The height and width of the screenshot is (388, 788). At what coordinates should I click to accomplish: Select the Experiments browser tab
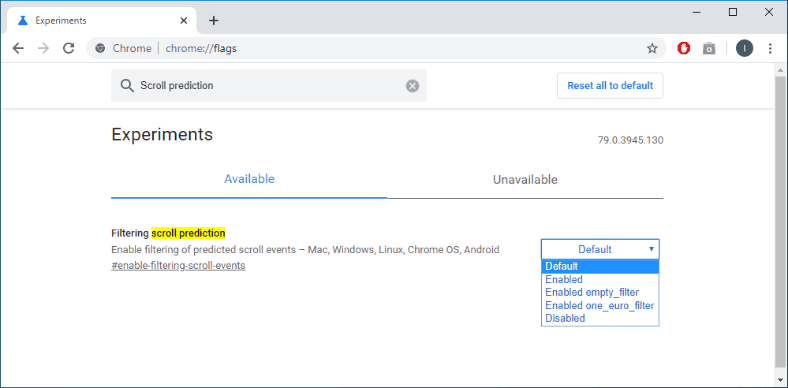pyautogui.click(x=101, y=21)
